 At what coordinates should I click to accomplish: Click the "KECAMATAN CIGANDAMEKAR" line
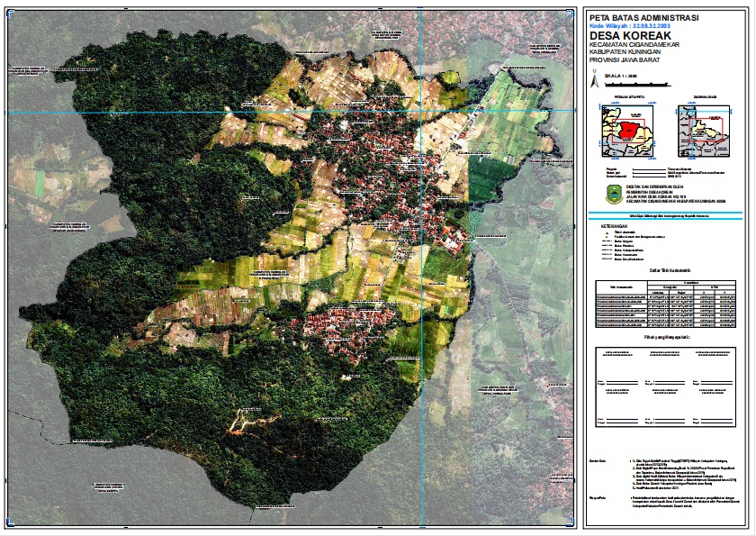click(634, 45)
